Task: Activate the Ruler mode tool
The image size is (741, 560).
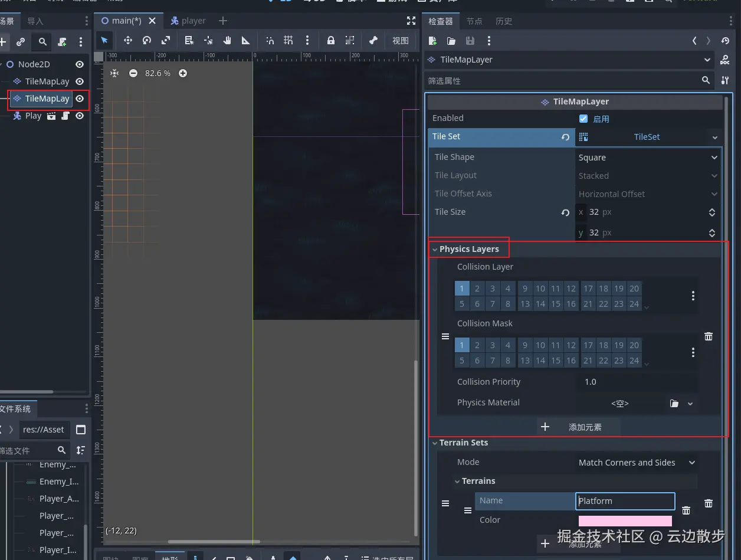Action: pos(246,40)
